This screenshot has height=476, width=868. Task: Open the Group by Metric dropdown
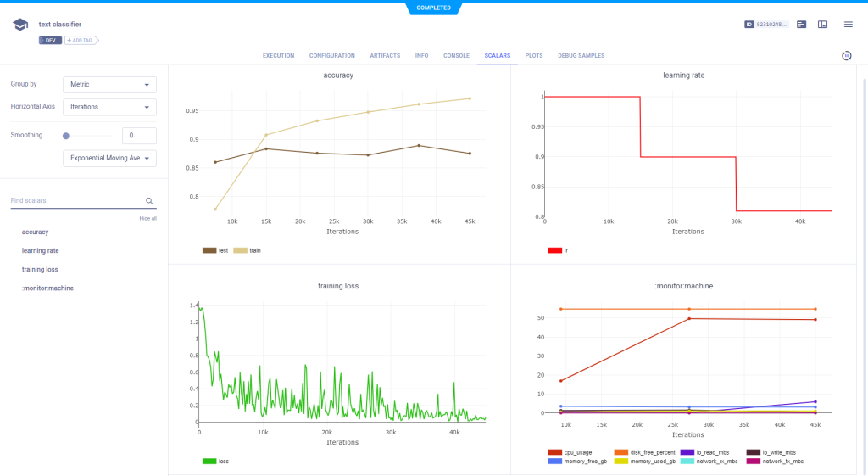click(x=109, y=85)
